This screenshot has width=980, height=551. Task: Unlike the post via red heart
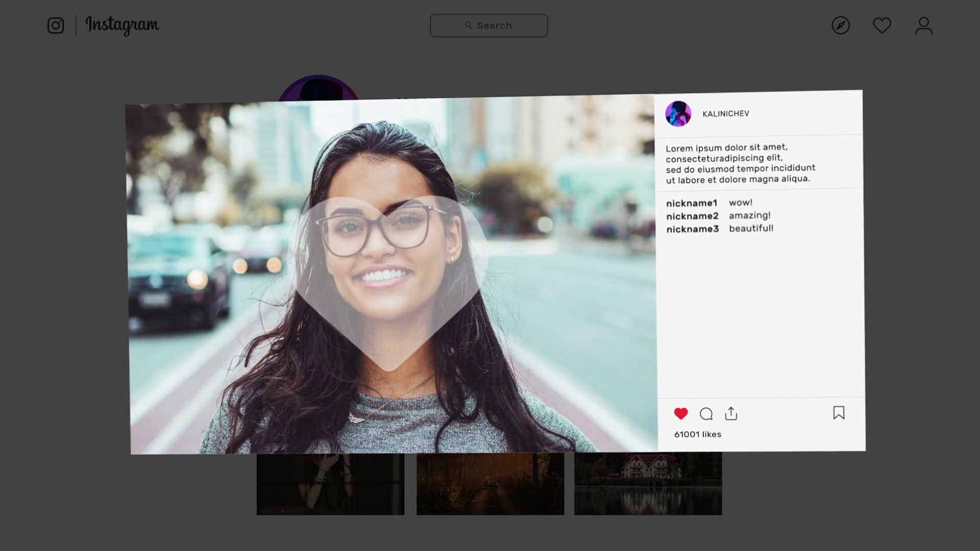coord(680,413)
